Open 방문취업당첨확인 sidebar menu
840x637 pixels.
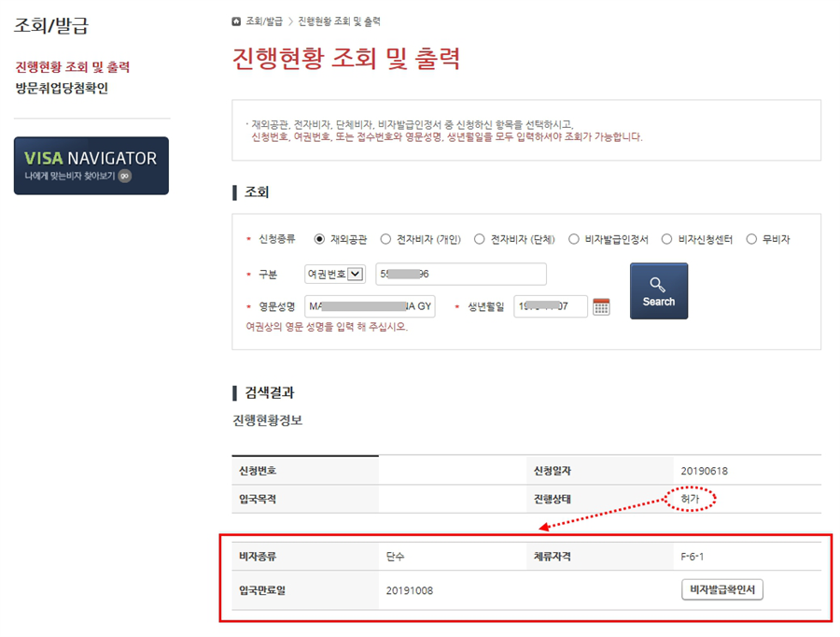tap(62, 88)
